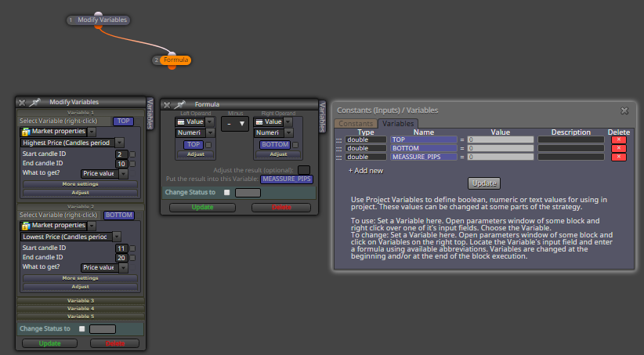The height and width of the screenshot is (355, 644).
Task: Click More settings in Variable 1
Action: tap(80, 184)
